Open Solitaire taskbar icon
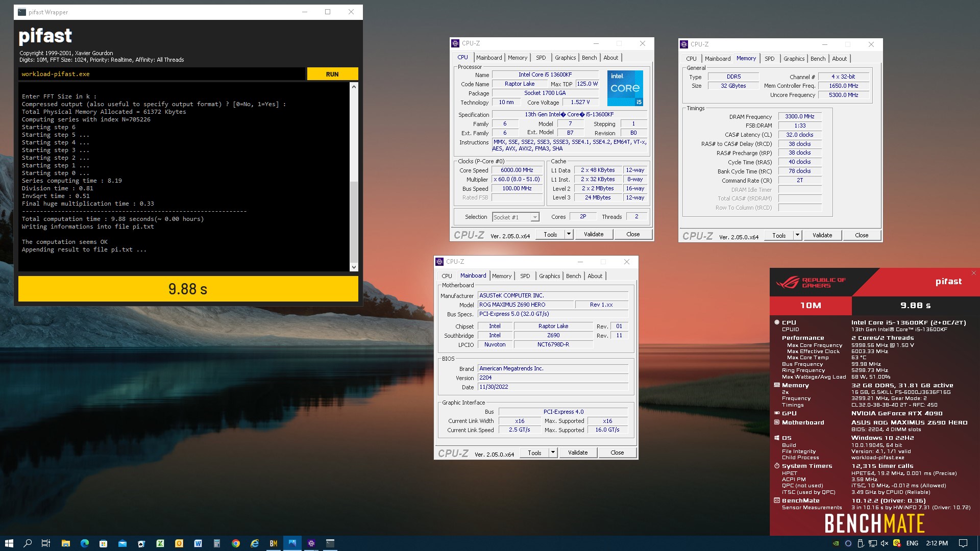This screenshot has height=551, width=980. [x=141, y=543]
